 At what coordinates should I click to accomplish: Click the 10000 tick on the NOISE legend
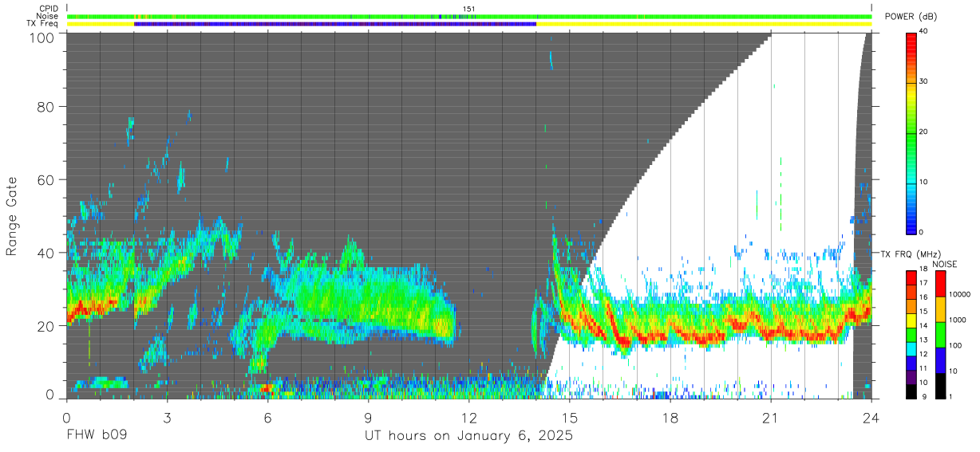[960, 296]
